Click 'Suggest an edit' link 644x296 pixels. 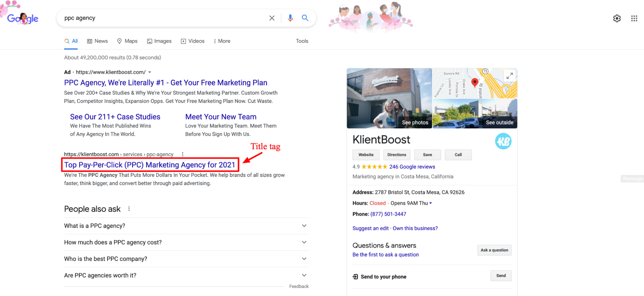click(370, 228)
